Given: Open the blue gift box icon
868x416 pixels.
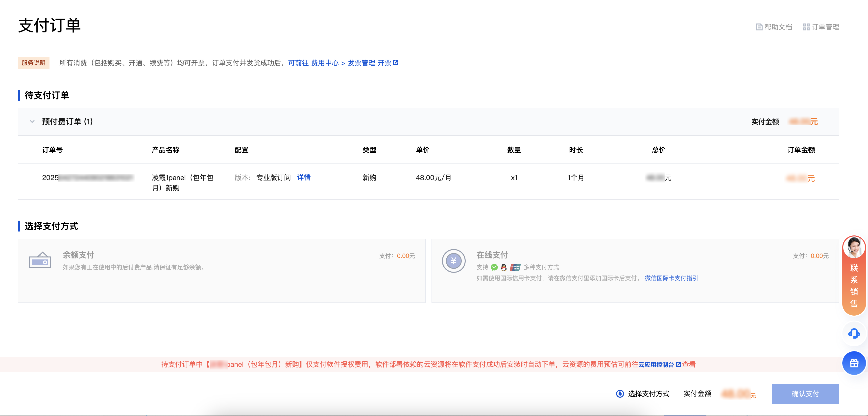Looking at the screenshot, I should pos(854,363).
